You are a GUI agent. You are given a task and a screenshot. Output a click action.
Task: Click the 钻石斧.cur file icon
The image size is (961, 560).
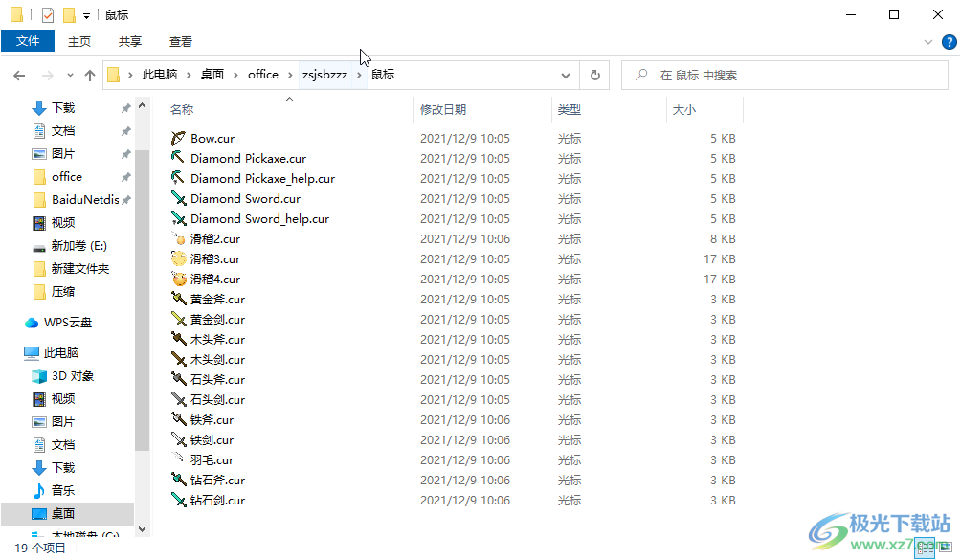178,481
